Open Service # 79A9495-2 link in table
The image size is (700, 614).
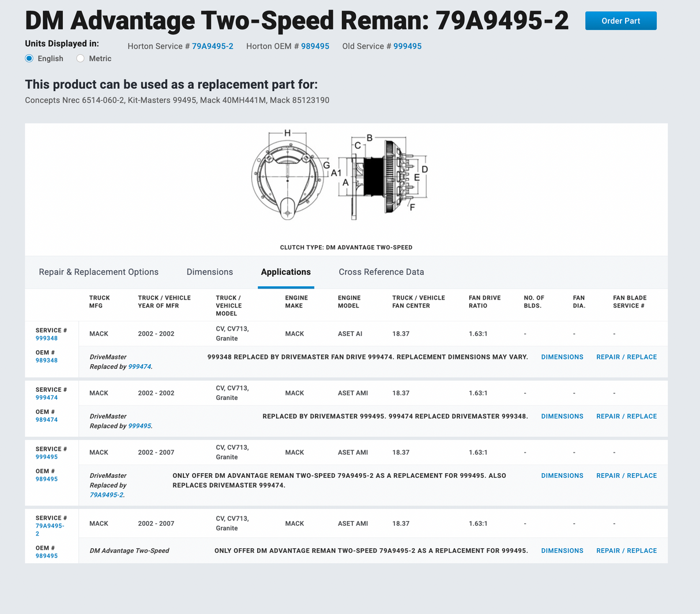(50, 530)
